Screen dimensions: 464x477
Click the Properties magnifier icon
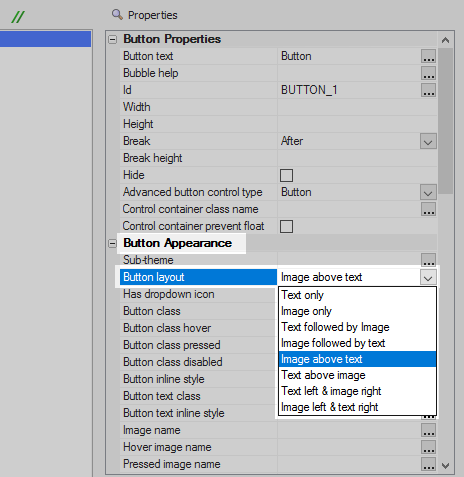(117, 15)
